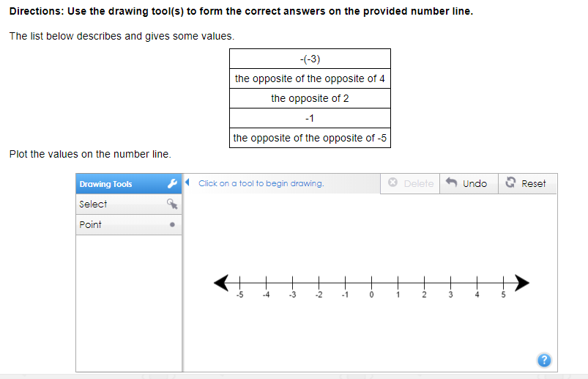Choose the Select tool row

pos(129,204)
